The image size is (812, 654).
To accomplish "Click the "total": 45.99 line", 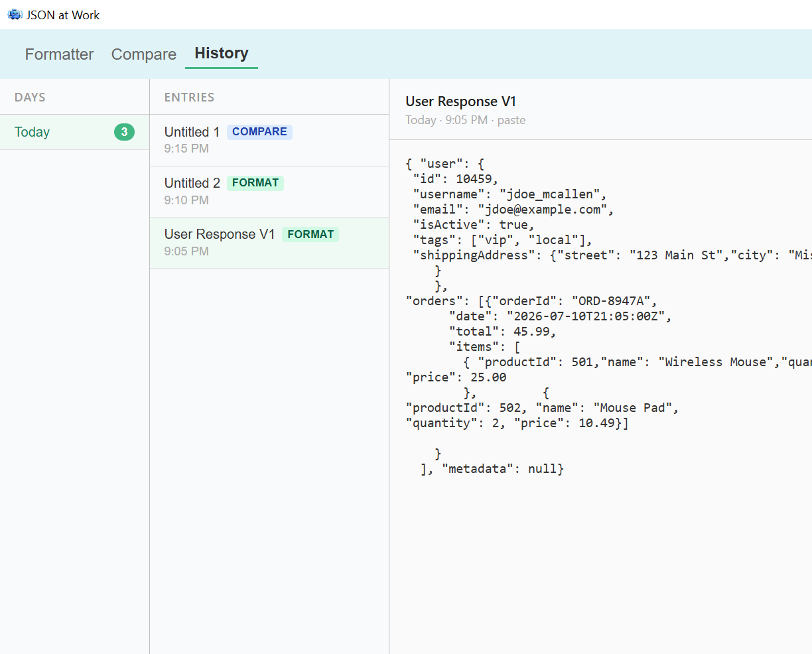I will click(502, 332).
